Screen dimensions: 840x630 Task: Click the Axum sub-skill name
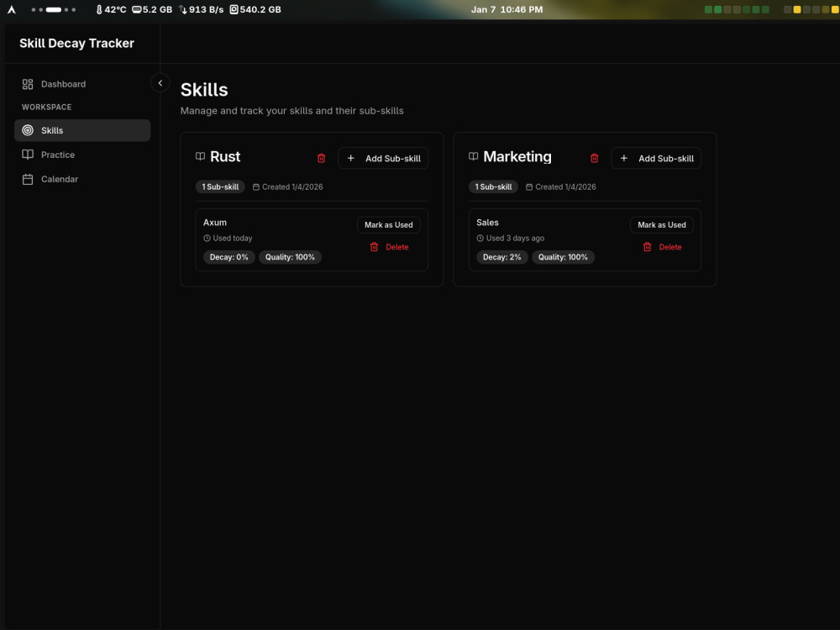point(215,223)
